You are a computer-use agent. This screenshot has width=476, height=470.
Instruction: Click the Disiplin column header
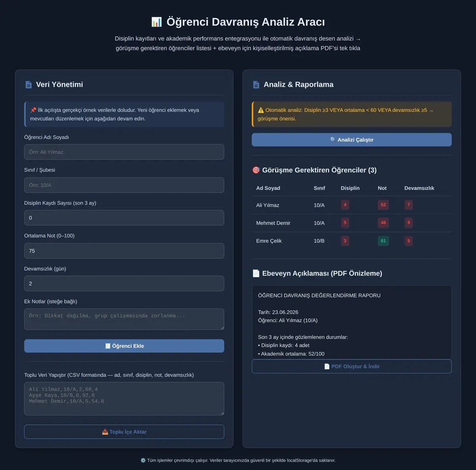350,188
